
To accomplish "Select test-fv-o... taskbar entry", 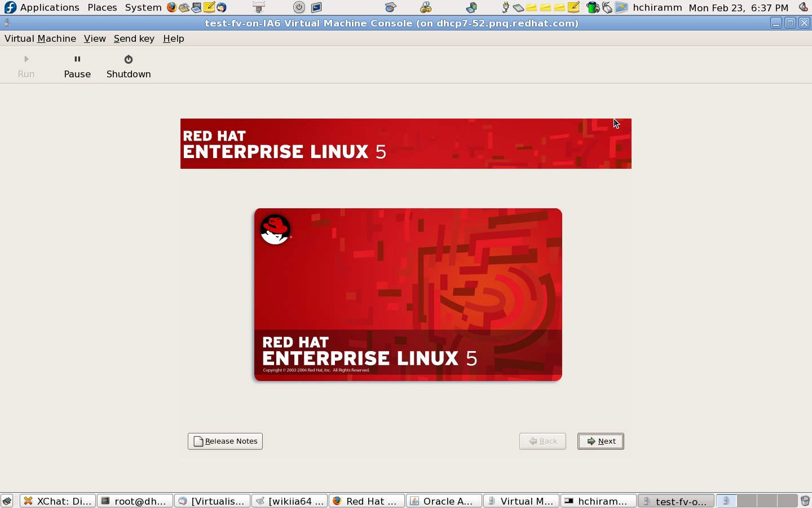I will (676, 501).
